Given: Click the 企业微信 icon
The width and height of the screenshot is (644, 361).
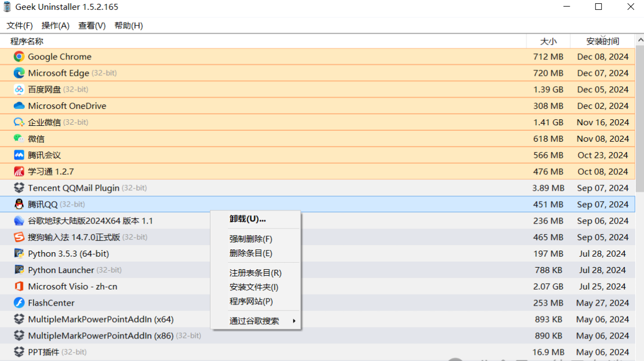Looking at the screenshot, I should [x=19, y=122].
